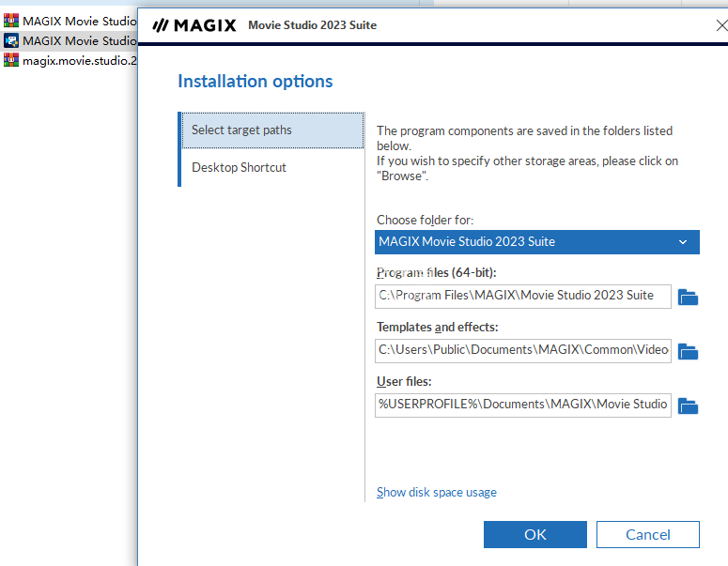Close the Movie Studio 2023 Suite dialog
This screenshot has height=566, width=728.
point(721,25)
